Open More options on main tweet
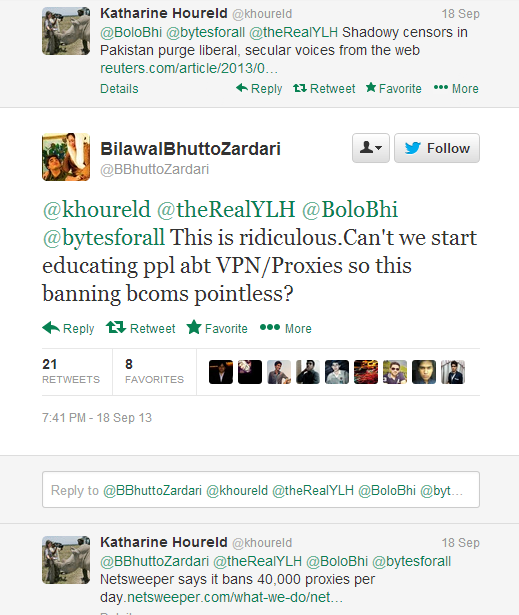The width and height of the screenshot is (519, 615). pos(286,328)
